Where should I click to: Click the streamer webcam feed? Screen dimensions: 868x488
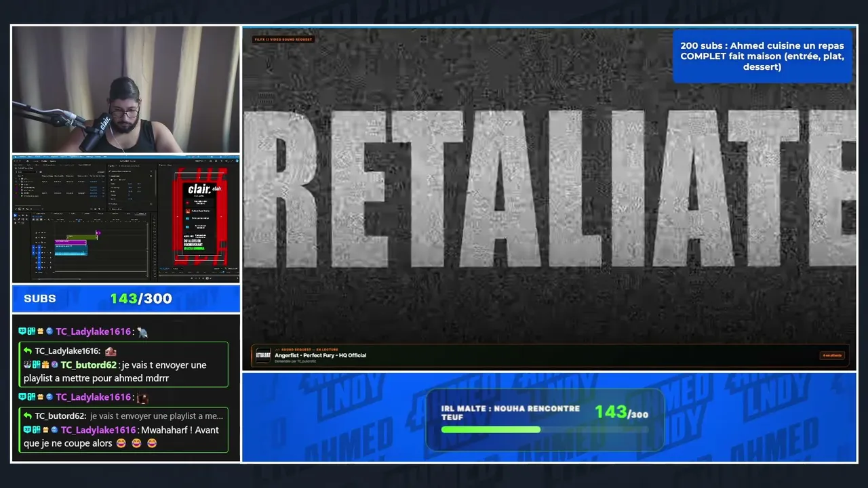click(x=126, y=89)
